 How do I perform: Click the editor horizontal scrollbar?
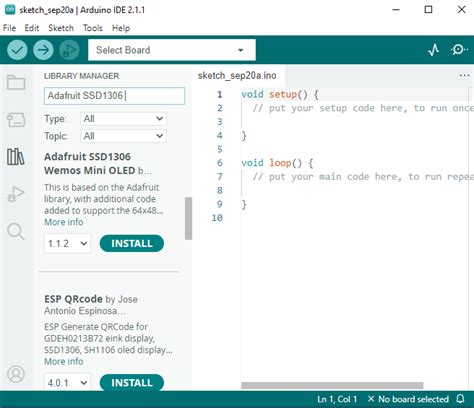pyautogui.click(x=332, y=385)
